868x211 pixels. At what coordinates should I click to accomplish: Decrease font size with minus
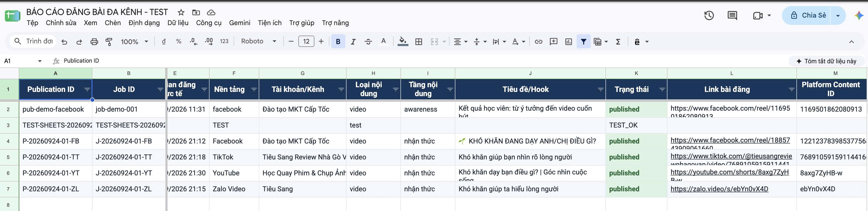coord(291,41)
